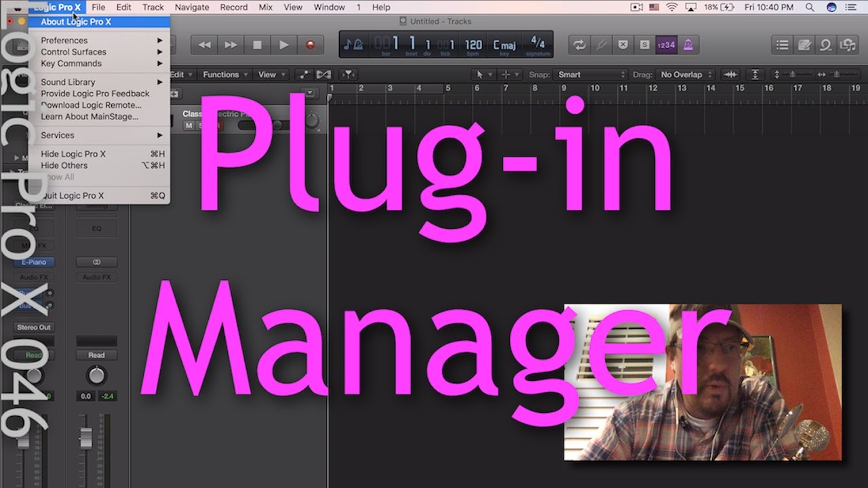The height and width of the screenshot is (488, 868).
Task: Open the File menu in the menu bar
Action: click(x=98, y=7)
